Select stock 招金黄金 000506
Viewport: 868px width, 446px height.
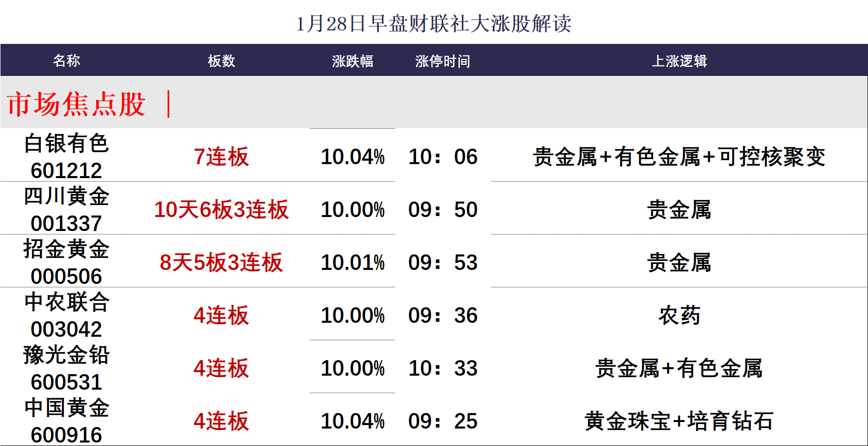point(66,262)
